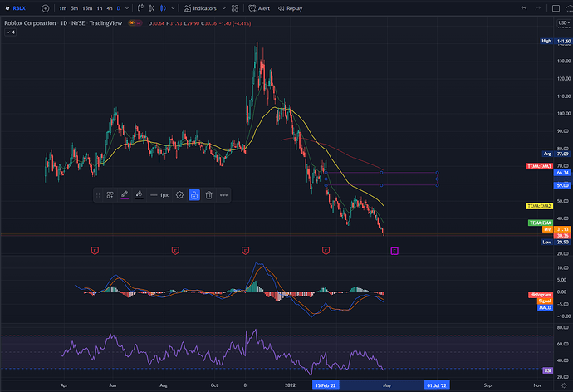573x392 pixels.
Task: Select the hollow candles chart style icon
Action: [x=152, y=8]
